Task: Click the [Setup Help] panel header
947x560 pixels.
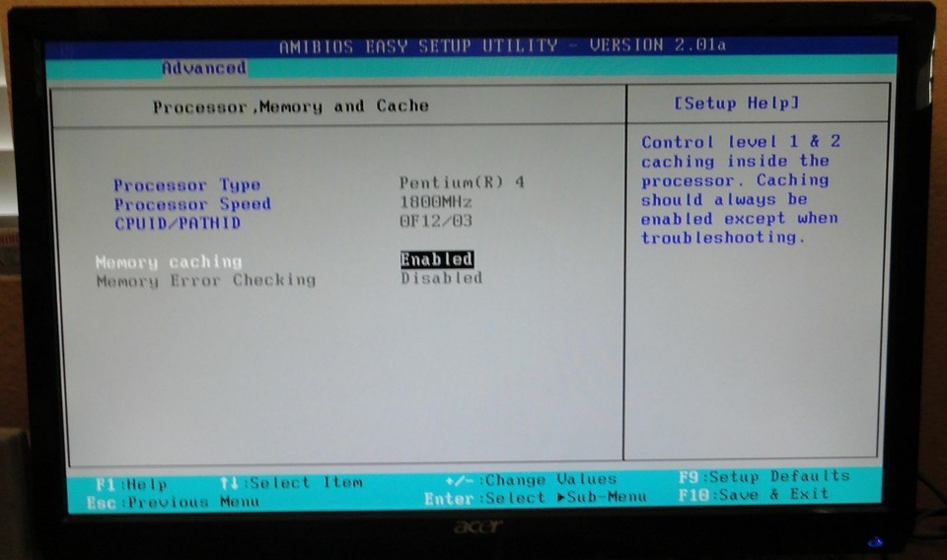Action: (736, 103)
